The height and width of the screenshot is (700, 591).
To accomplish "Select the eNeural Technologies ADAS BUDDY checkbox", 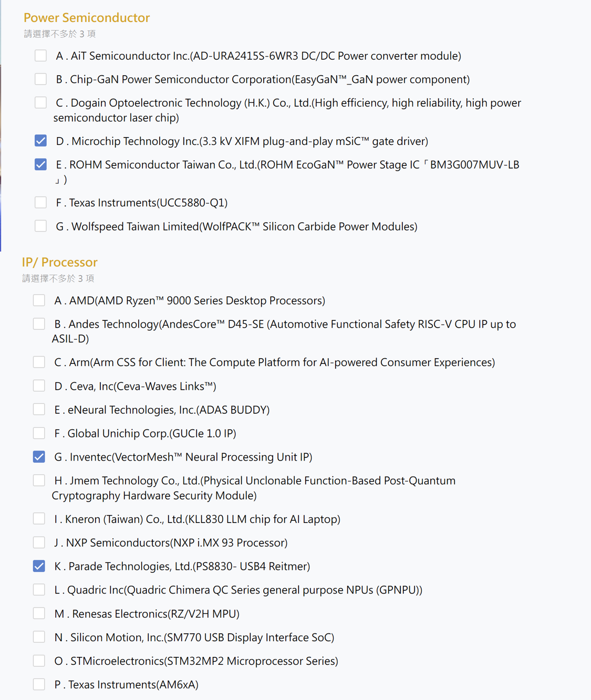I will [x=39, y=409].
